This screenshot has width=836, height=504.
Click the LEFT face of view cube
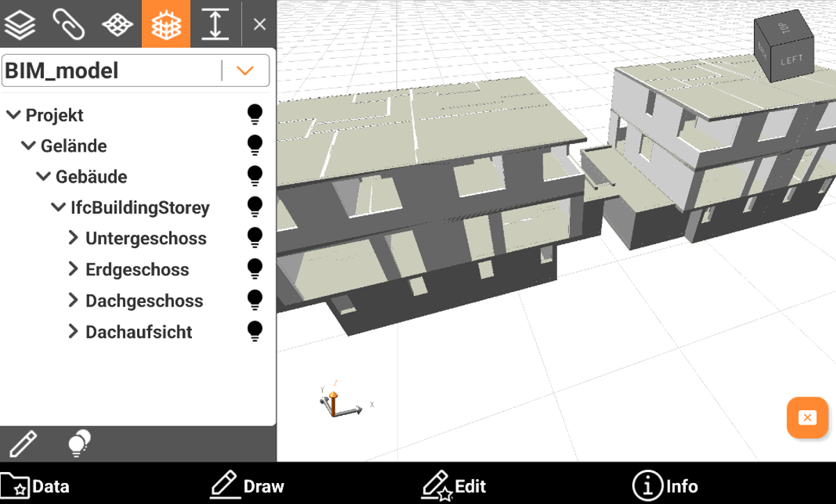[791, 61]
